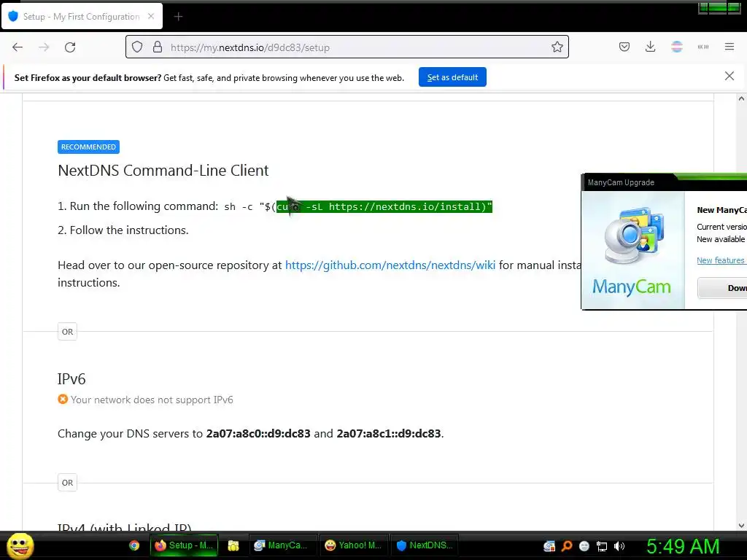The height and width of the screenshot is (560, 747).
Task: Reload the current page
Action: click(x=70, y=47)
